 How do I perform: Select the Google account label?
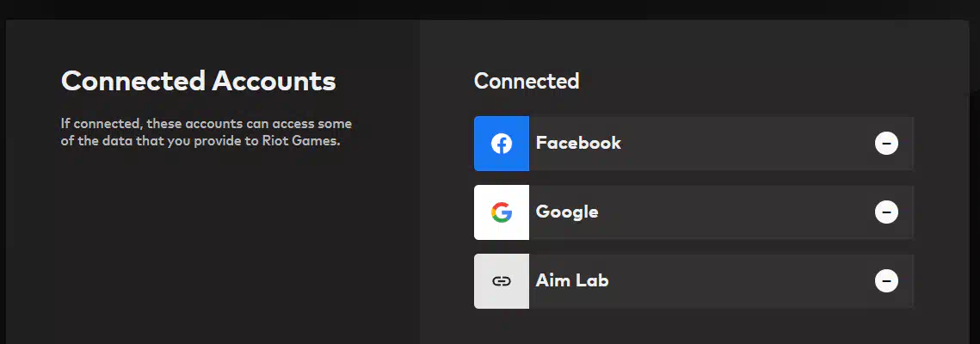(567, 212)
